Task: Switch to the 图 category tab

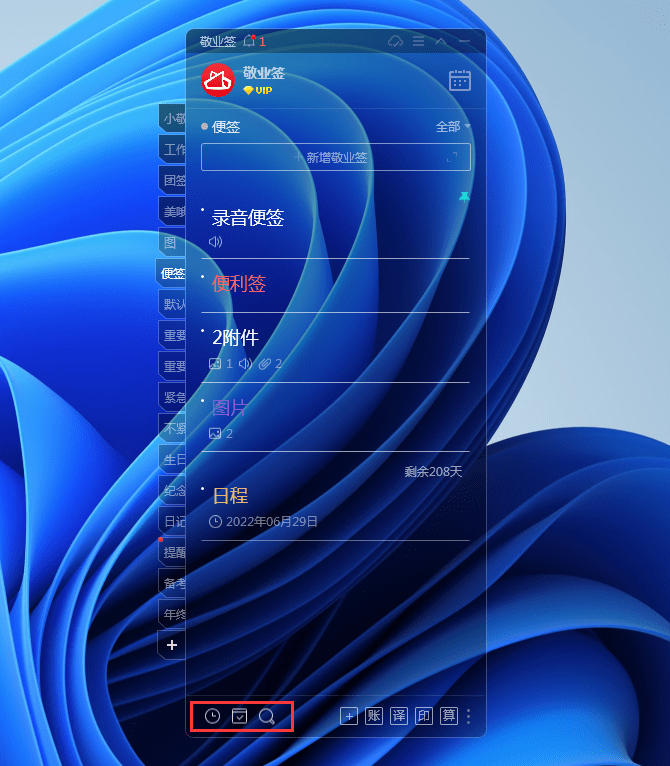Action: (x=172, y=242)
